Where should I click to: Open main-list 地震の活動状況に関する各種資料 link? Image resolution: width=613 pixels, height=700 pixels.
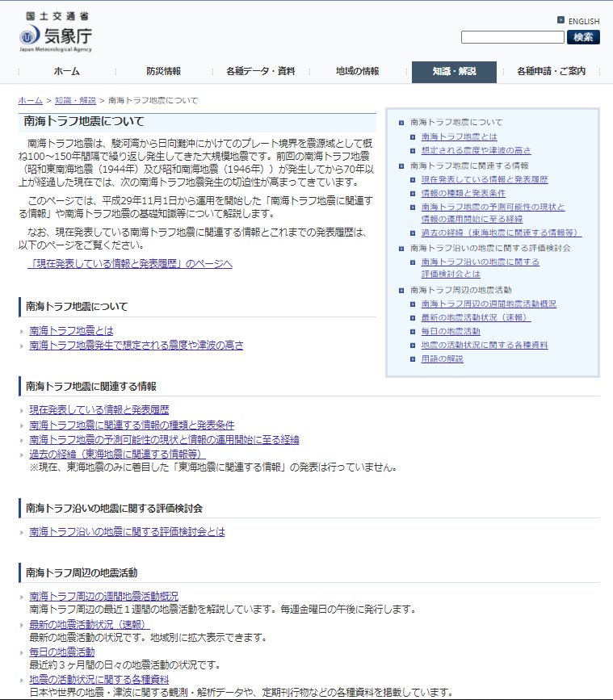click(99, 680)
